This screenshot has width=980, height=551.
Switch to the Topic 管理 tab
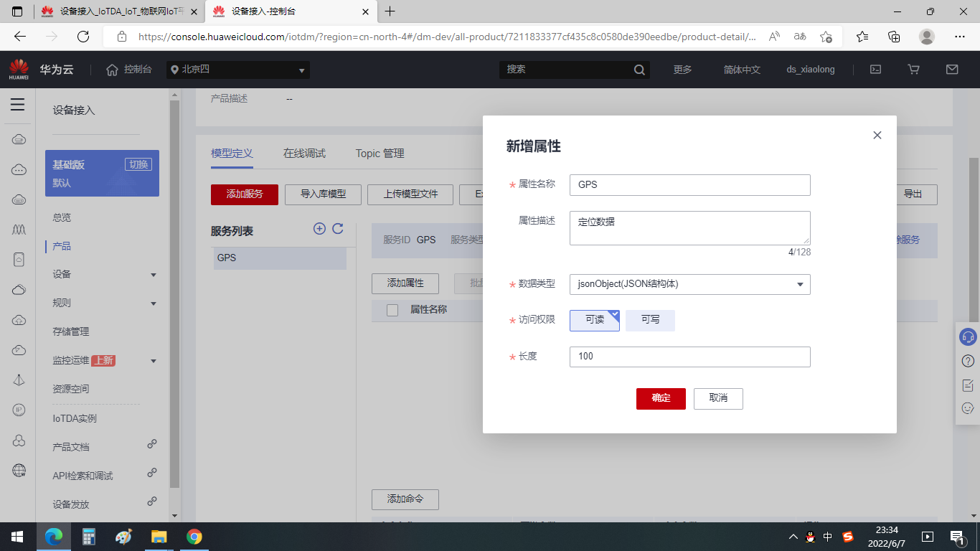pos(380,154)
